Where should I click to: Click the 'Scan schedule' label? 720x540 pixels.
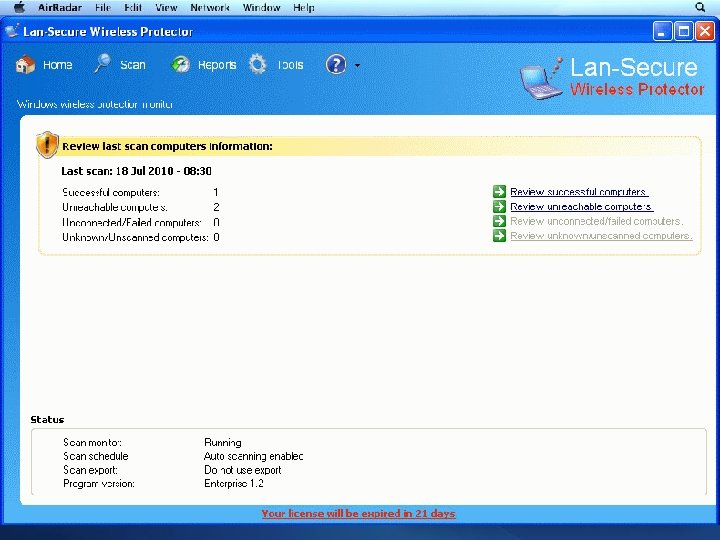click(96, 456)
